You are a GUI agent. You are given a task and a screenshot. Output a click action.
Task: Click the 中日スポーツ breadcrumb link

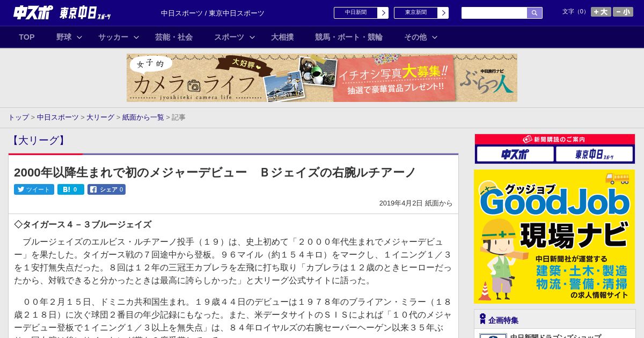pyautogui.click(x=57, y=117)
